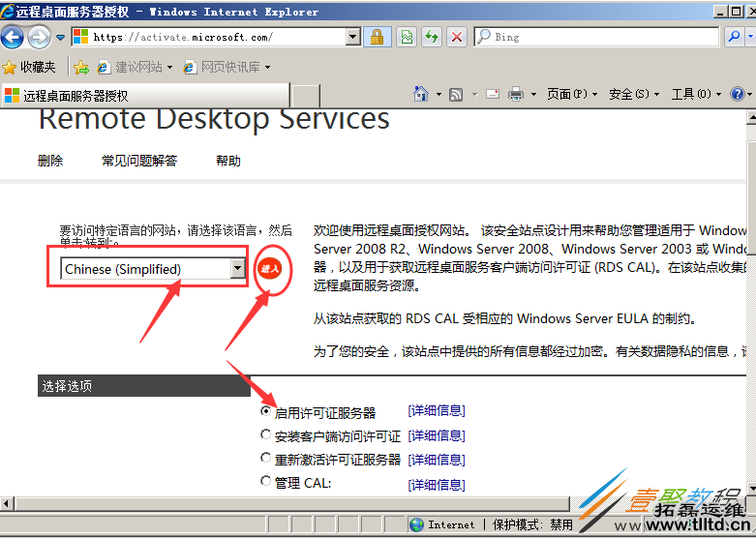Image resolution: width=756 pixels, height=538 pixels.
Task: Open recent pages dropdown next to Forward
Action: 60,37
